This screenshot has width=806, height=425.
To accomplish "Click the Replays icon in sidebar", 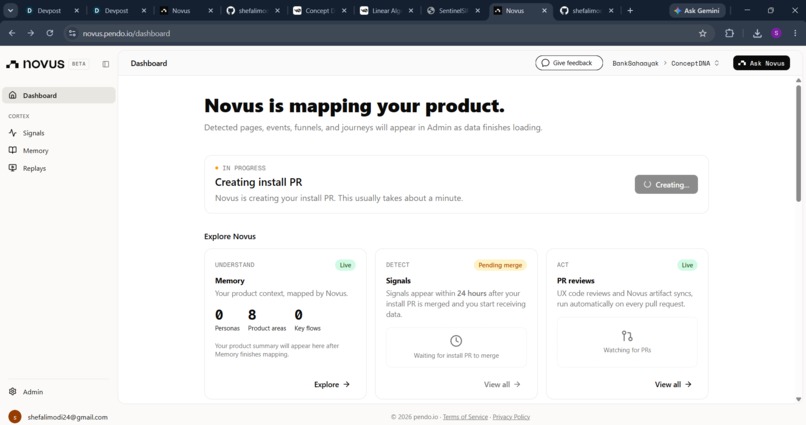I will (x=13, y=168).
